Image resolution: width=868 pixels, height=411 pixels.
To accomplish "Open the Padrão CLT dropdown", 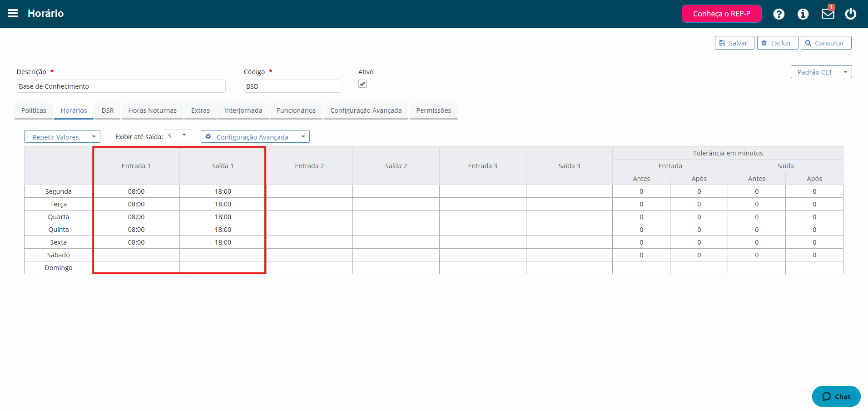I will 821,72.
